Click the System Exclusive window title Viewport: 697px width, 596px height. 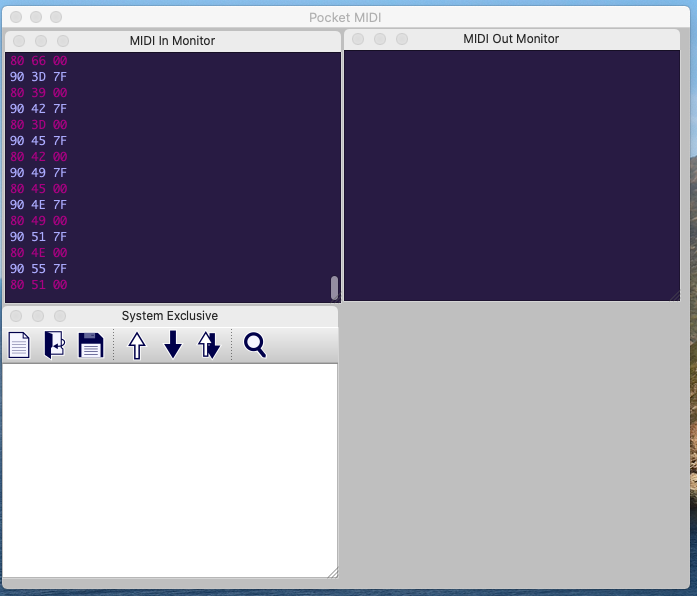170,316
